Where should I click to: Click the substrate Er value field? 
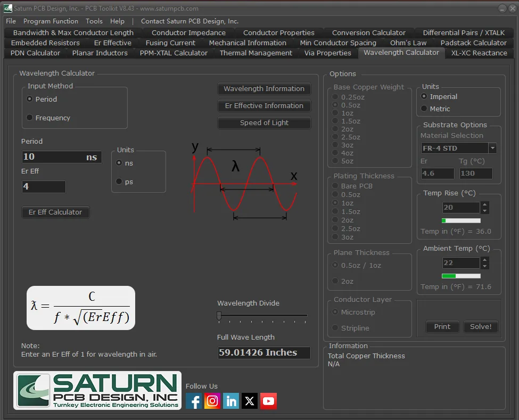pos(438,173)
